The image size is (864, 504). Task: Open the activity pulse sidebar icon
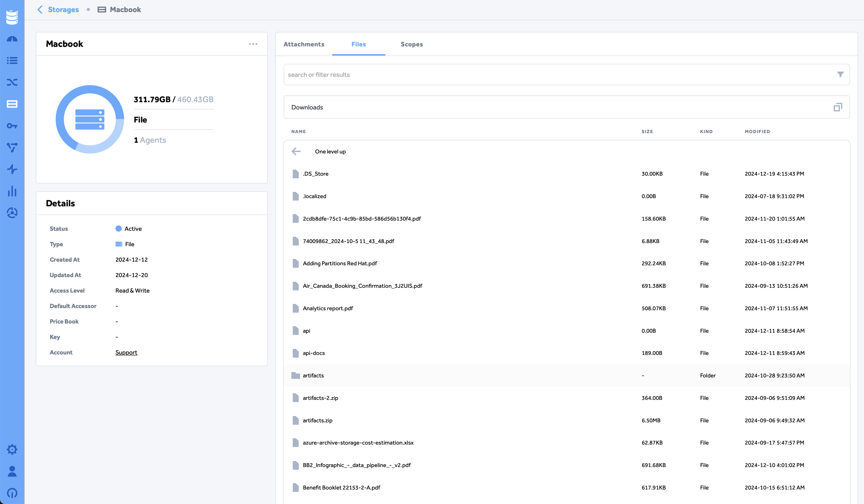(12, 169)
